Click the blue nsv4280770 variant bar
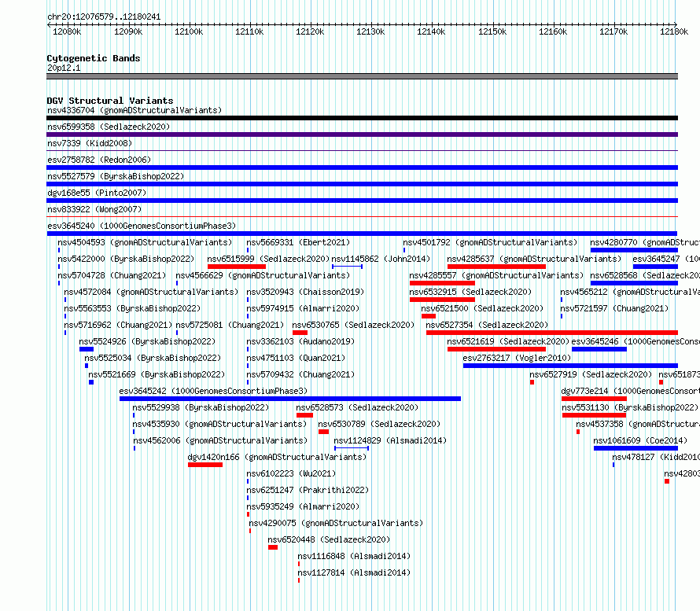The height and width of the screenshot is (611, 700). [x=635, y=250]
